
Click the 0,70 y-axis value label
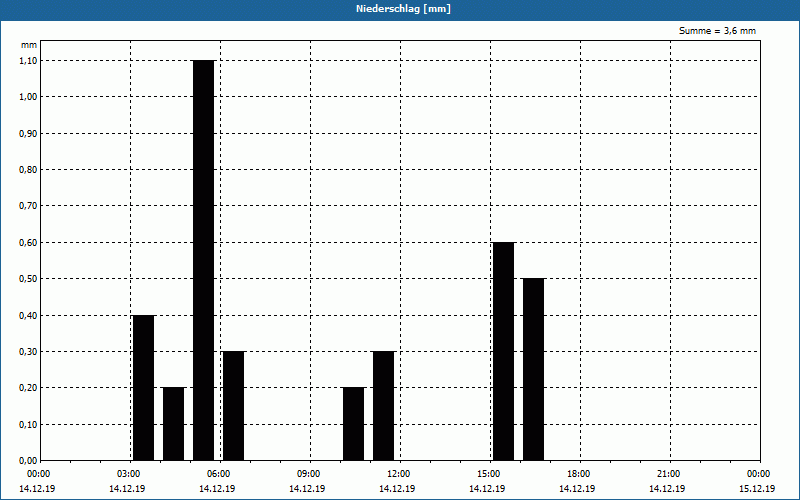click(x=28, y=206)
